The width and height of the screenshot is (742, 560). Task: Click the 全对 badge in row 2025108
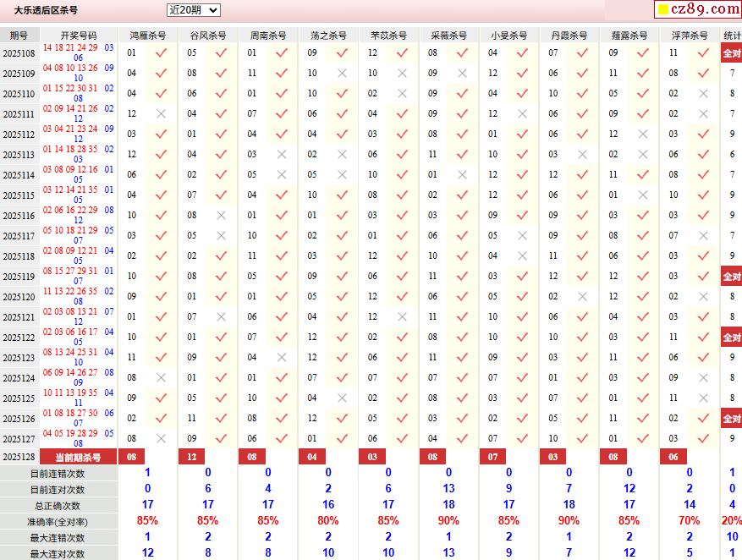click(x=732, y=53)
